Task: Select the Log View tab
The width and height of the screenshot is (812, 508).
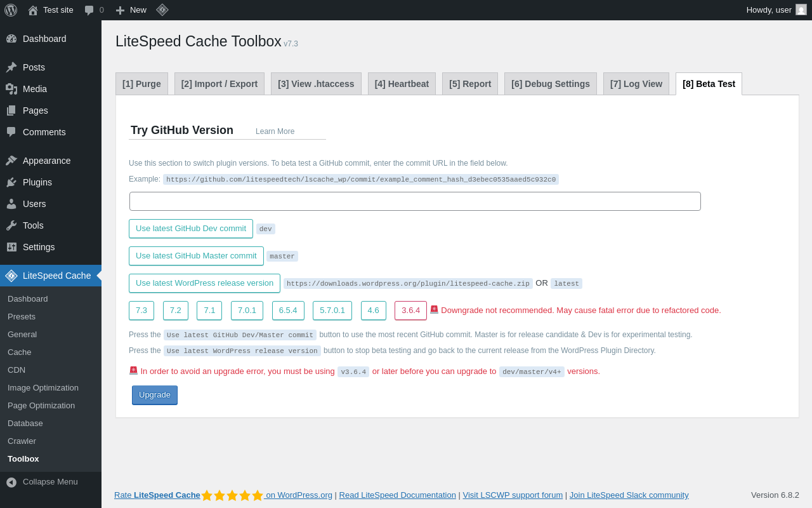Action: pyautogui.click(x=636, y=84)
